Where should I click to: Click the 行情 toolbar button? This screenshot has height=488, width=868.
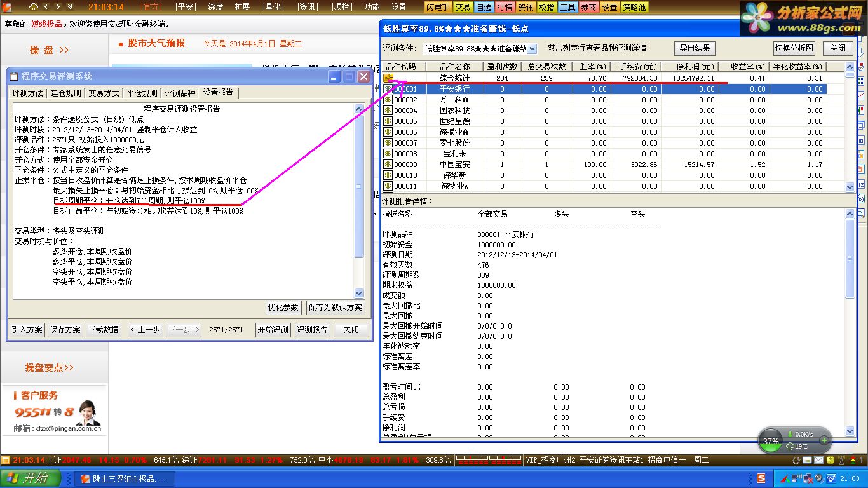(505, 7)
